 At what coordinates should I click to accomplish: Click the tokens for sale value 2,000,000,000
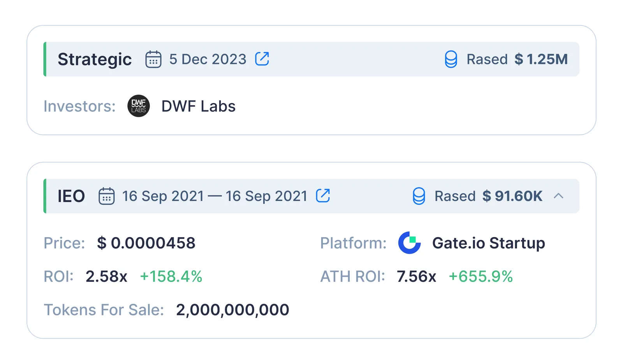(232, 310)
